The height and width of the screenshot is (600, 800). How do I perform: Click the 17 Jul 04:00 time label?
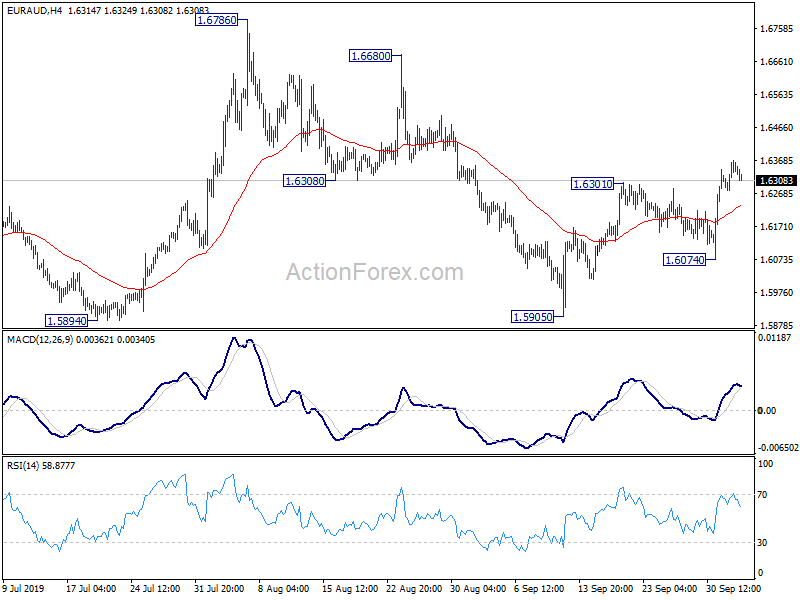[91, 589]
